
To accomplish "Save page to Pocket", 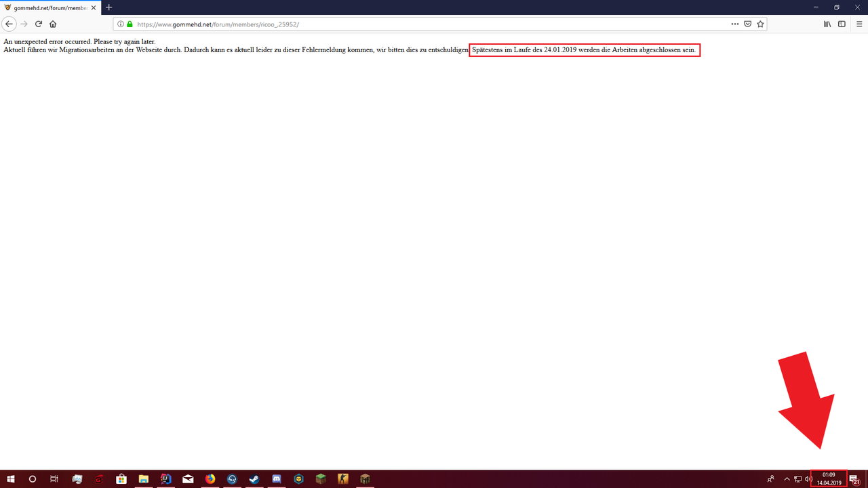I will click(748, 24).
